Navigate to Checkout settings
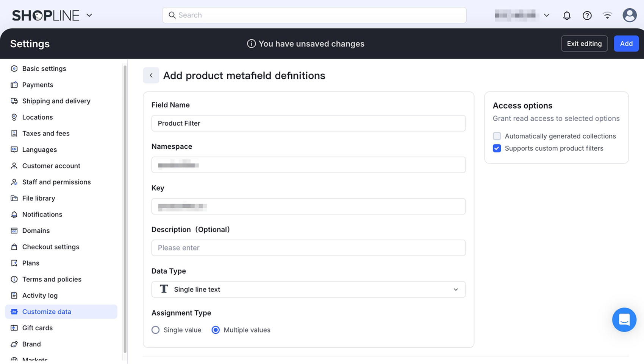Image resolution: width=644 pixels, height=364 pixels. click(x=51, y=247)
